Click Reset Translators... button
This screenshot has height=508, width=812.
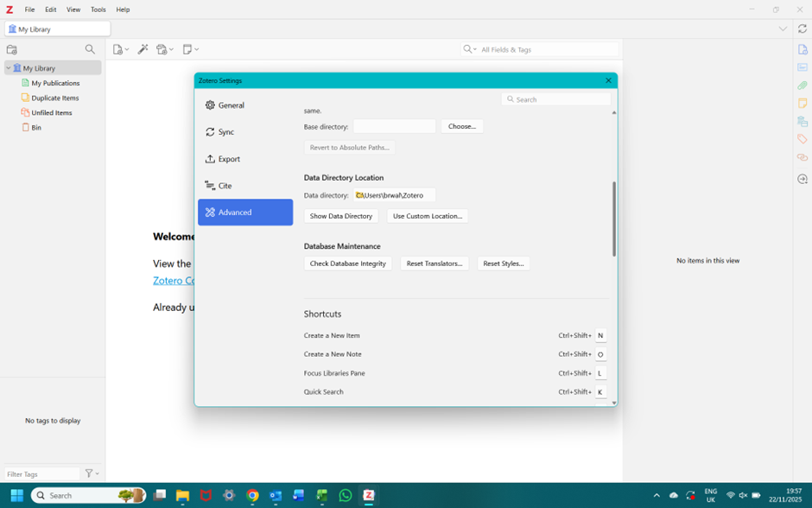(435, 264)
